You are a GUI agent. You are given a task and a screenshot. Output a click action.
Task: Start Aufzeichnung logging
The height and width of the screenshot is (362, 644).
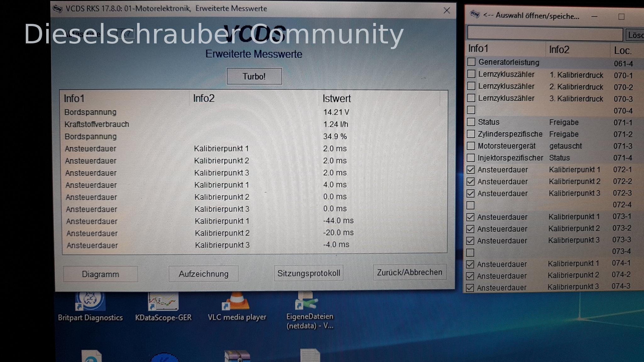[203, 274]
